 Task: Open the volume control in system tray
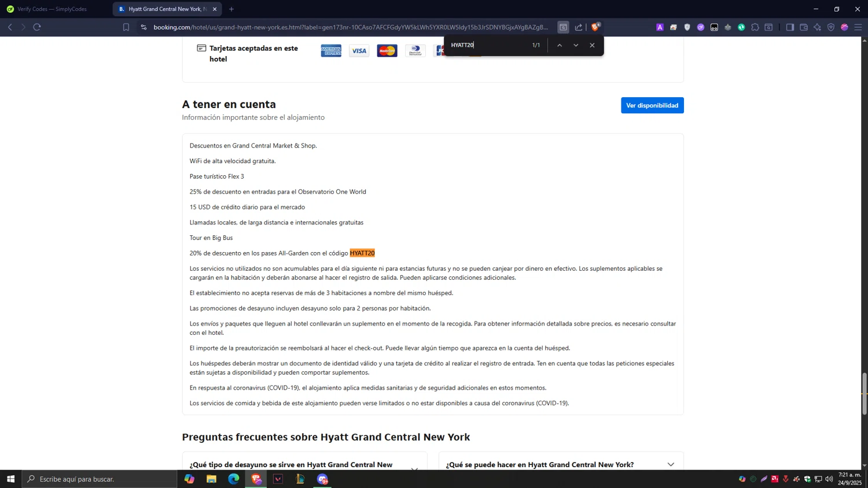(x=829, y=479)
